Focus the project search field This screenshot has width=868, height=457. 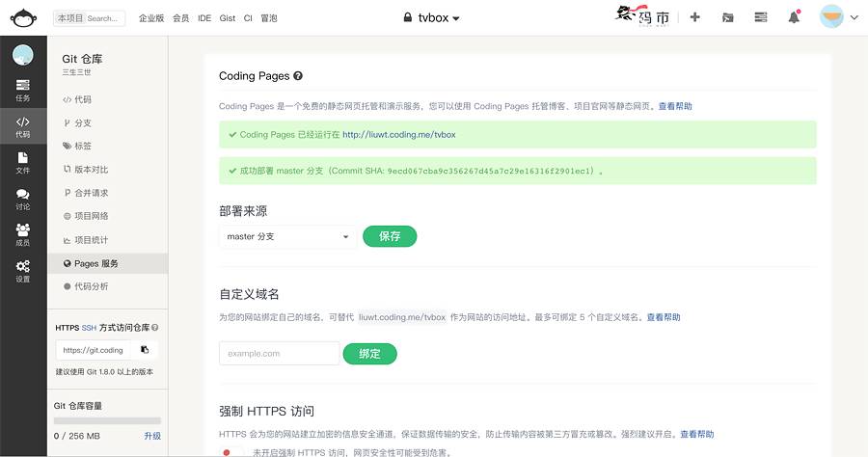click(89, 18)
